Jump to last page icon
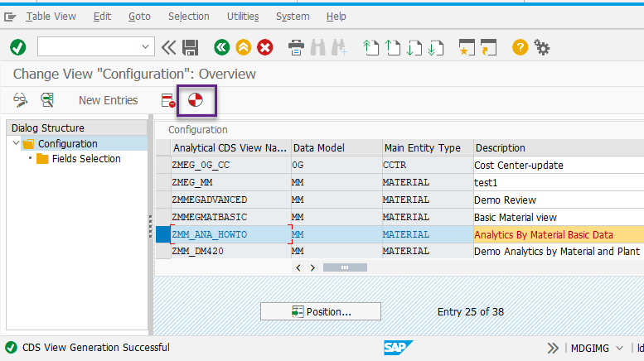Screen dimensions: 644x361 click(435, 47)
